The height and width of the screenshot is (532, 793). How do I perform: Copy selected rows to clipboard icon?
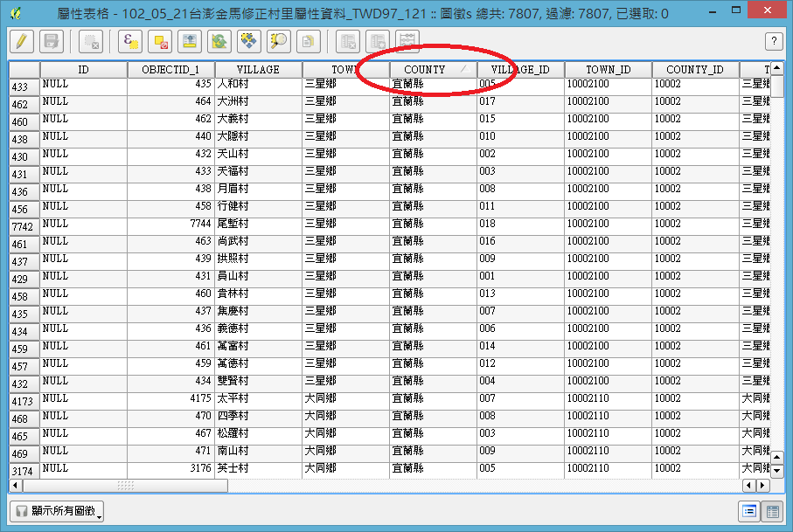[307, 41]
